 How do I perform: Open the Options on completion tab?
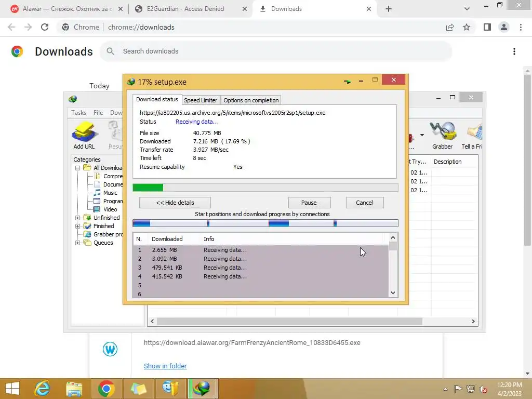tap(251, 100)
